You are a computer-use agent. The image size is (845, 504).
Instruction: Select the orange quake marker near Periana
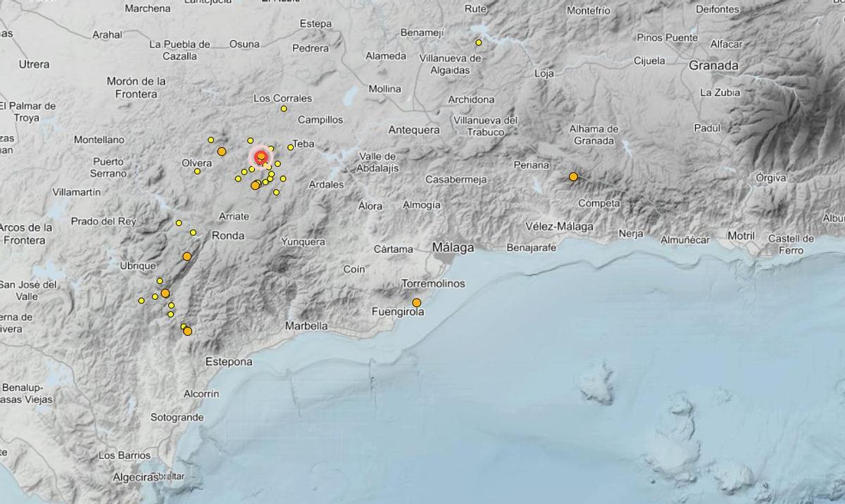click(572, 175)
